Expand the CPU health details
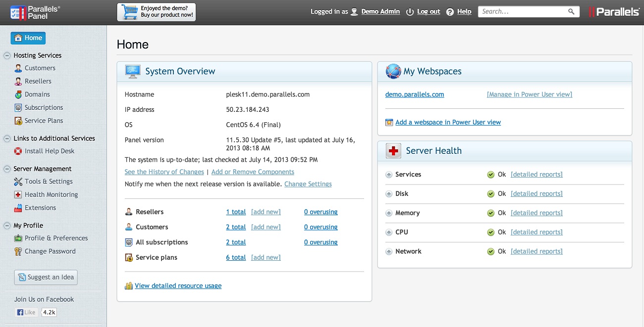The width and height of the screenshot is (644, 327). (x=389, y=233)
